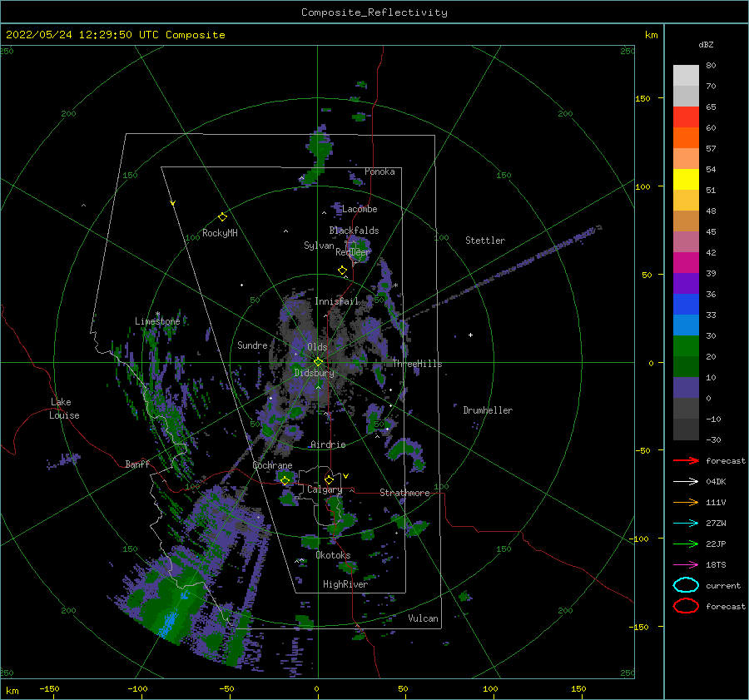Screen dimensions: 749x700
Task: Click the cyan current oval icon
Action: click(x=686, y=585)
